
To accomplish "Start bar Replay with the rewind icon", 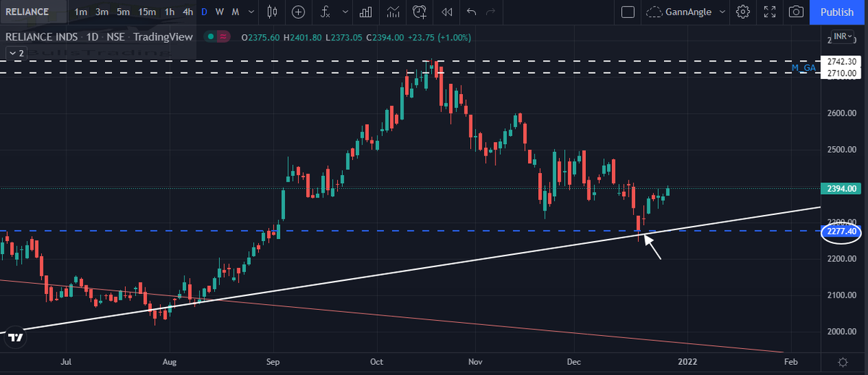I will (x=447, y=12).
